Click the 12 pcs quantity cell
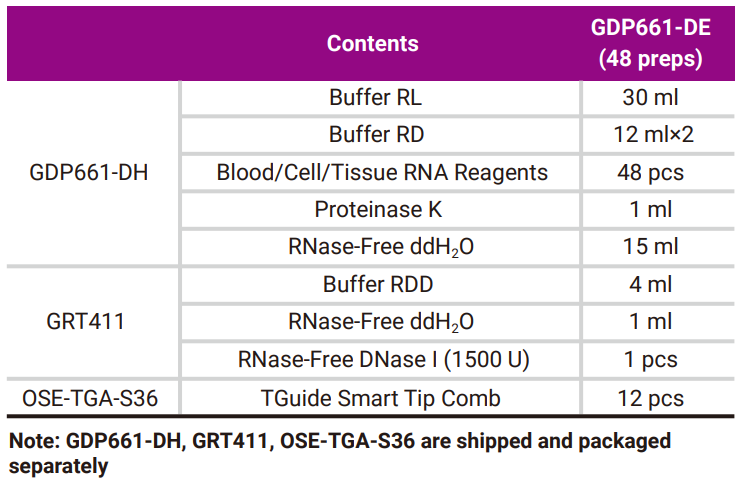This screenshot has width=743, height=481. point(650,398)
